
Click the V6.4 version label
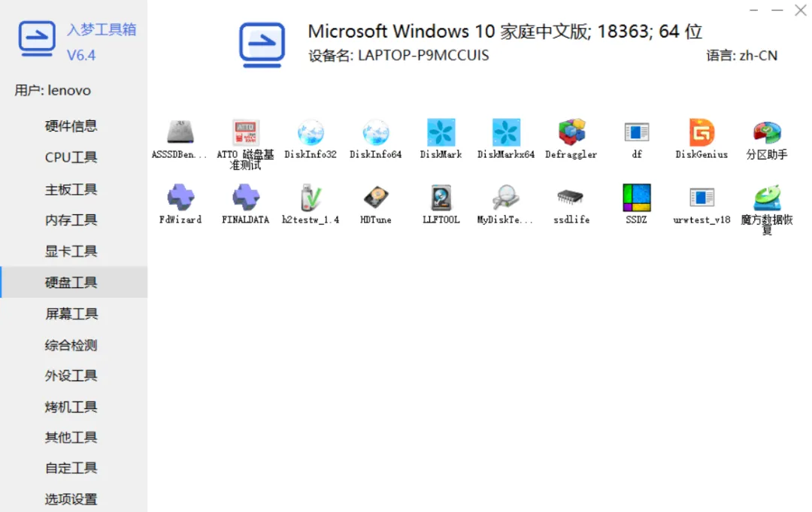81,55
